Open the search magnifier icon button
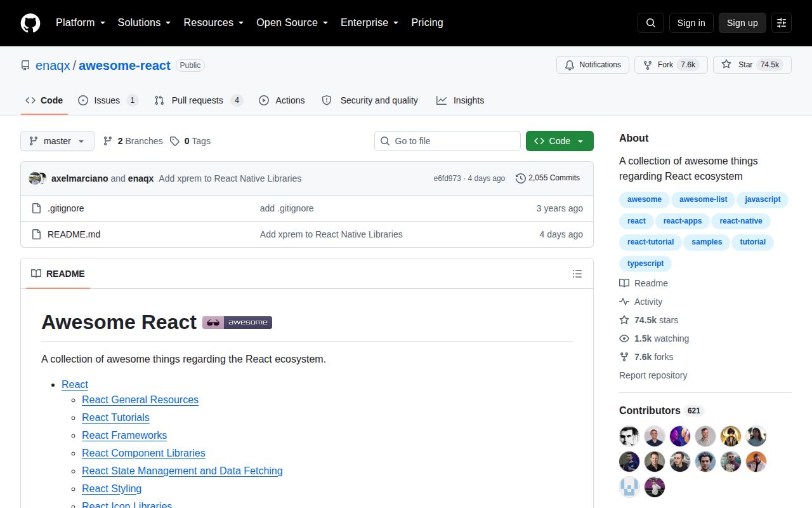Viewport: 812px width, 508px height. (x=651, y=23)
